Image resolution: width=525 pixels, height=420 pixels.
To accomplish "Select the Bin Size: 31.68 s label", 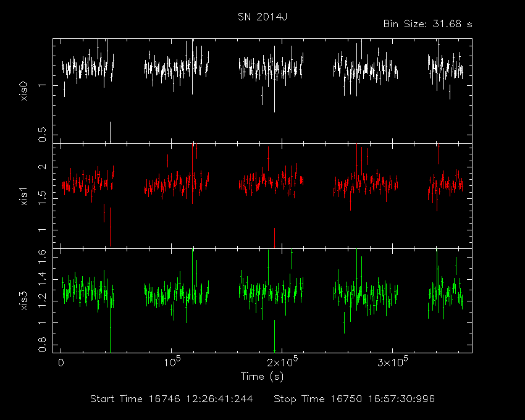I will (427, 24).
